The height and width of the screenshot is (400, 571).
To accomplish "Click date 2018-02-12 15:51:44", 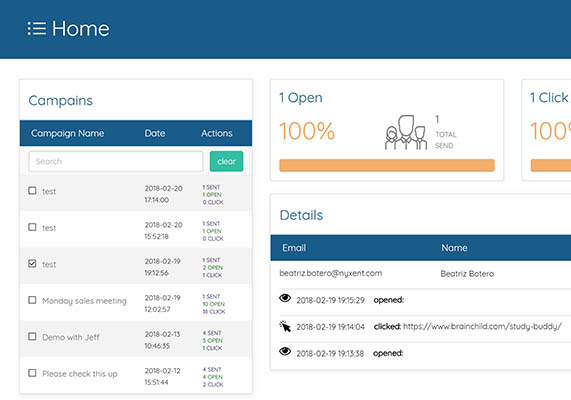I will pyautogui.click(x=162, y=376).
